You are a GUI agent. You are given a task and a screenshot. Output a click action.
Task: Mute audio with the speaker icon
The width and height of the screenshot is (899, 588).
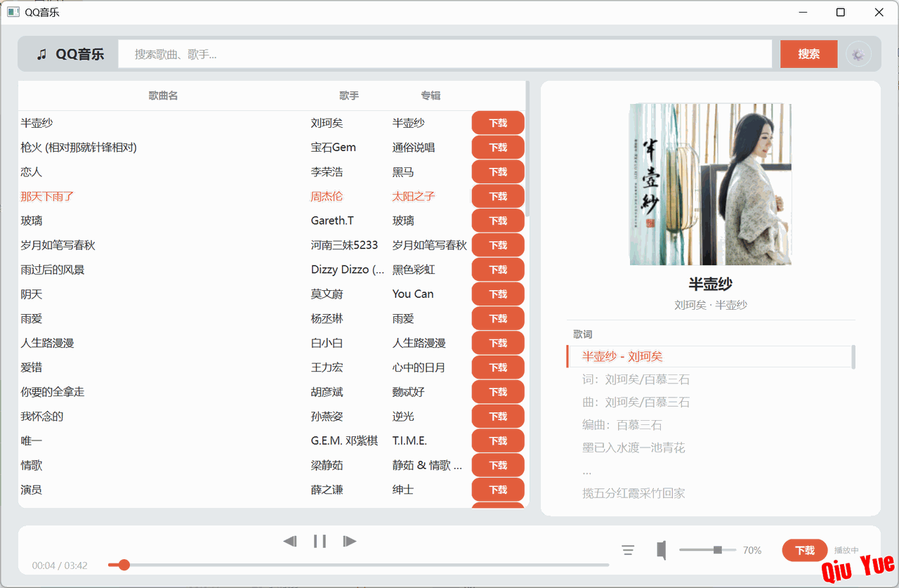[661, 550]
